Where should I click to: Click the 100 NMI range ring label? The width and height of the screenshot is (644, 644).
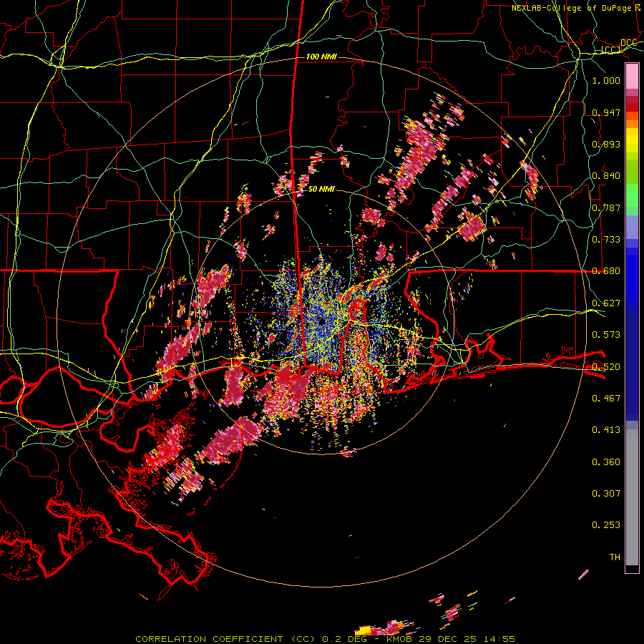pos(321,57)
